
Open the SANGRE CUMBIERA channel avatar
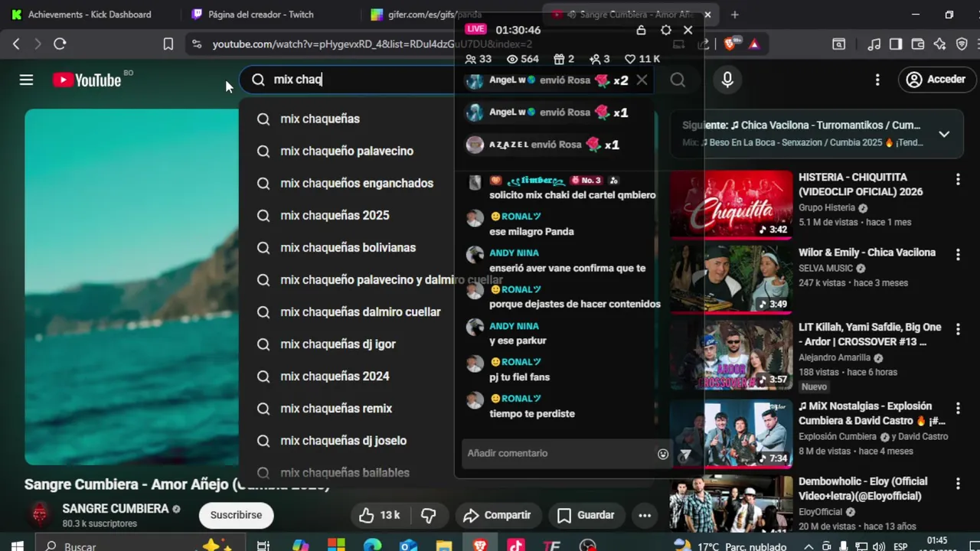point(40,515)
